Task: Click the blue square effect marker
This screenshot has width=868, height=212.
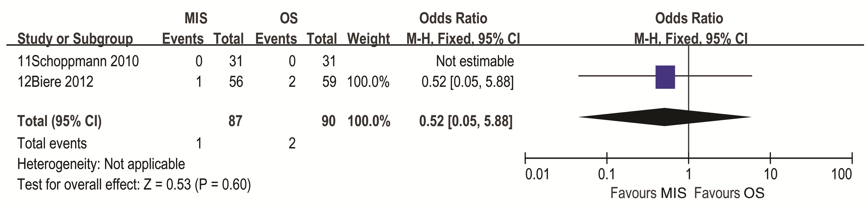Action: (x=665, y=77)
